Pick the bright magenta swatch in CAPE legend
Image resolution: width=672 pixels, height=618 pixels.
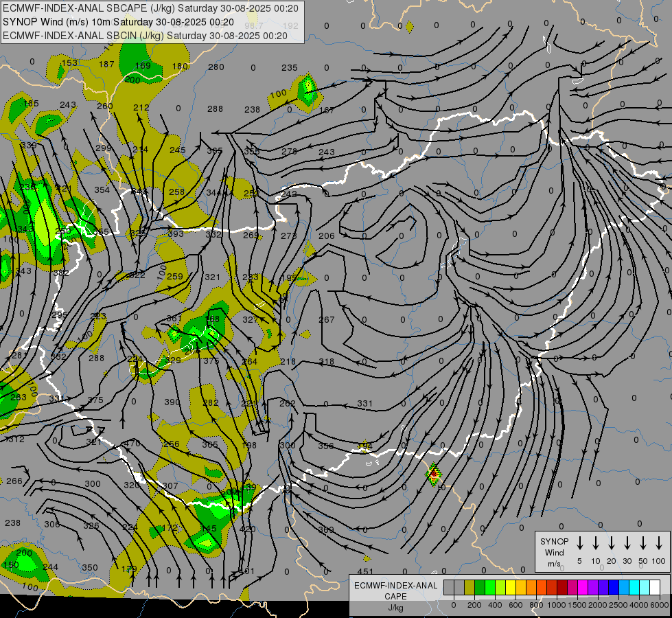coord(583,587)
